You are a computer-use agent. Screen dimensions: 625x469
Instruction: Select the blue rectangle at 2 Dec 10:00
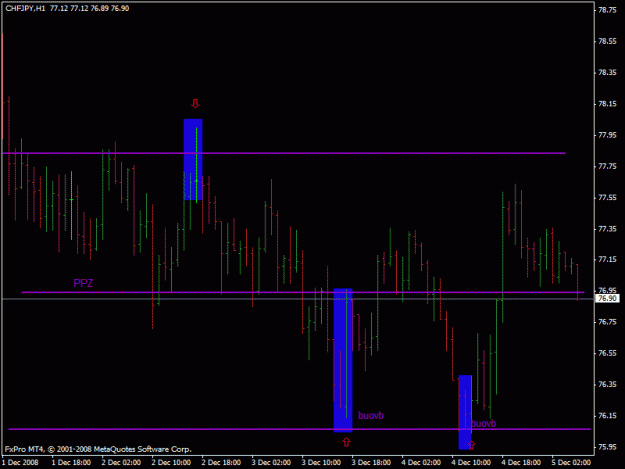(193, 159)
